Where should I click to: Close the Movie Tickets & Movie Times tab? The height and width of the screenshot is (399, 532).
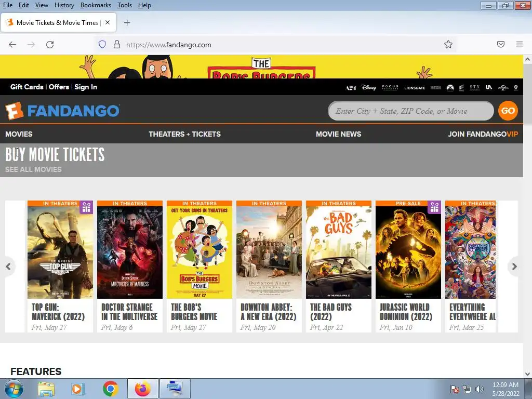(x=108, y=22)
